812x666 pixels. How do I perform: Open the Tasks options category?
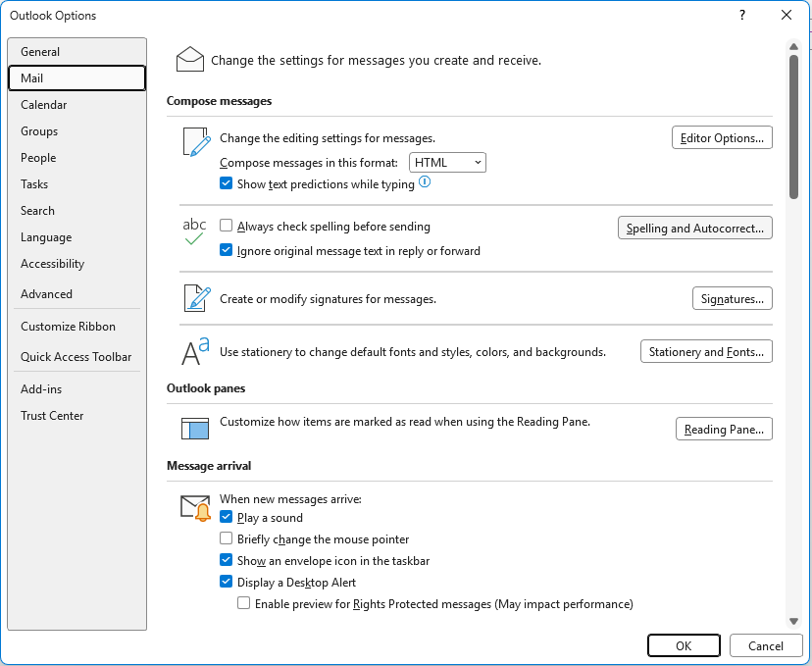pyautogui.click(x=77, y=183)
